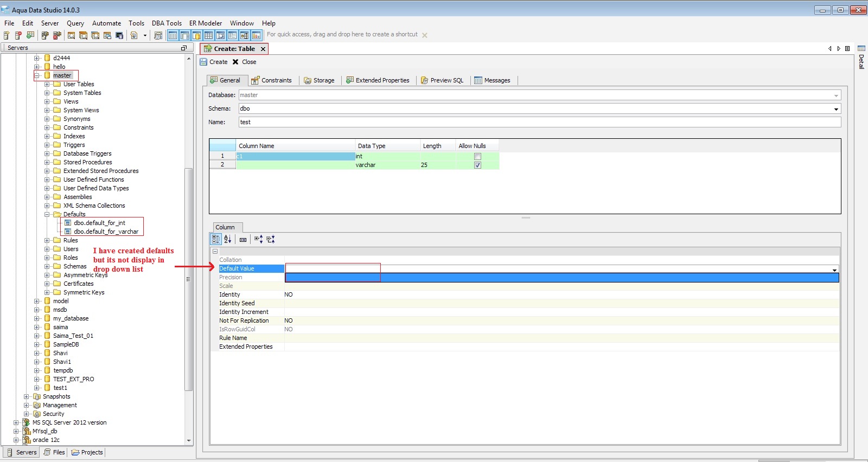Click Expand All properties icon

click(259, 239)
